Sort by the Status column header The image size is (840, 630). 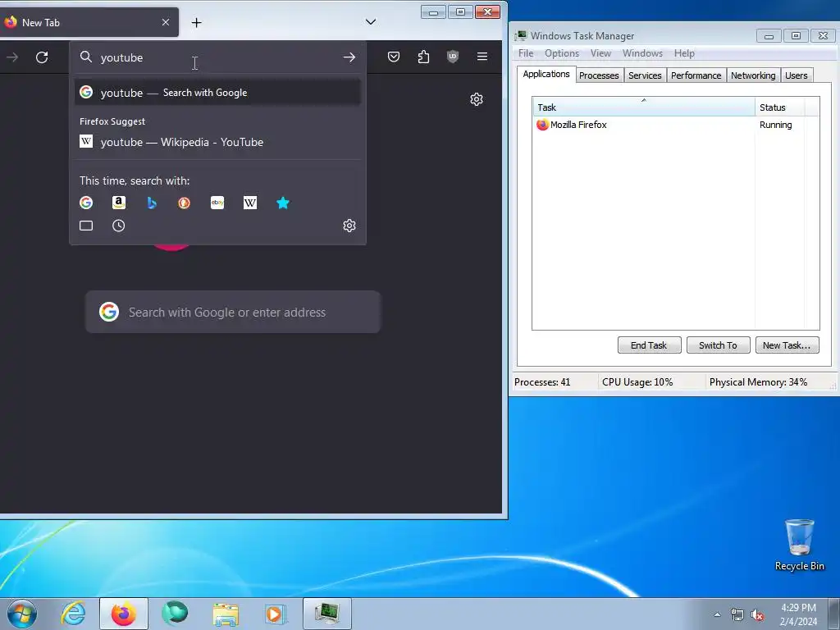point(779,107)
